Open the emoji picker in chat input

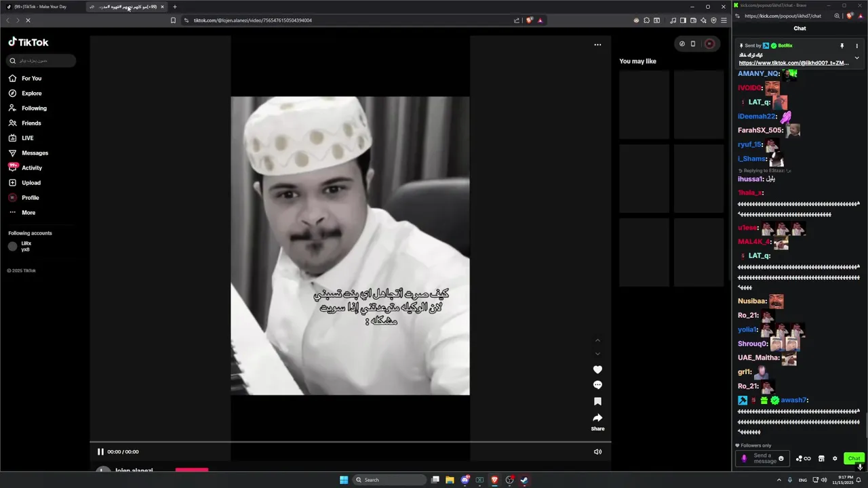click(x=781, y=459)
